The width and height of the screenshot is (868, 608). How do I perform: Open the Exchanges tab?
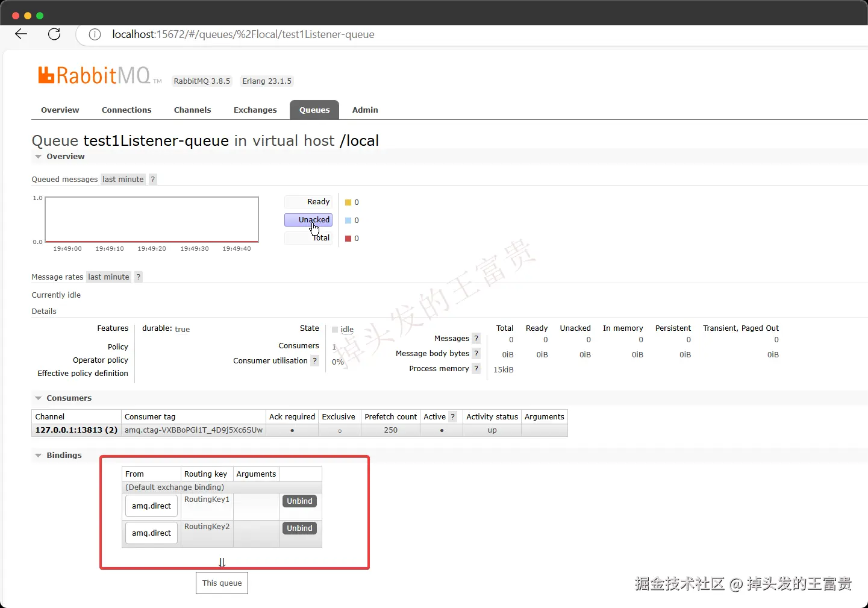[x=255, y=110]
